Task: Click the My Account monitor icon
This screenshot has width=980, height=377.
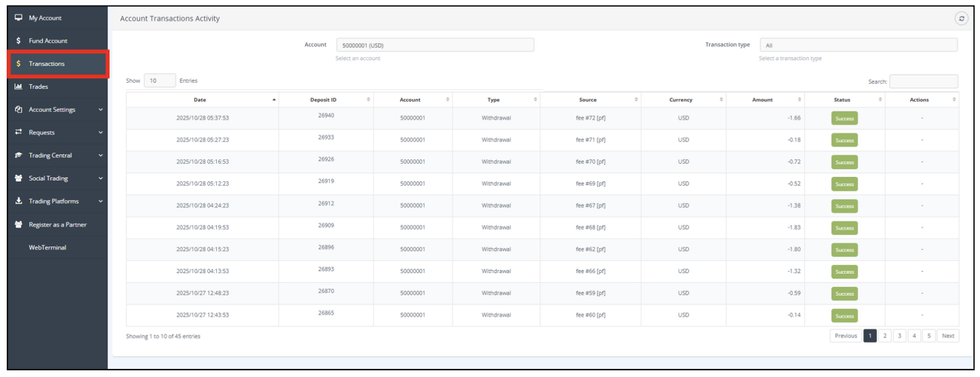Action: click(x=19, y=18)
